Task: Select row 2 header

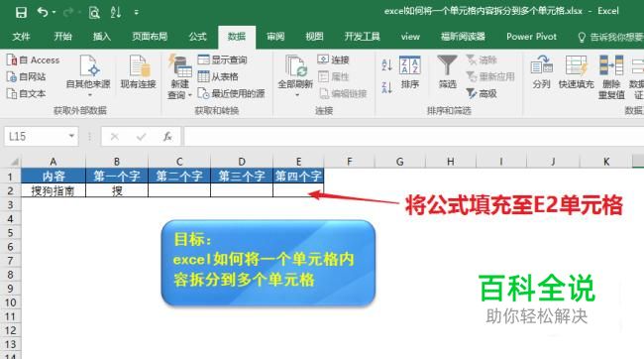Action: (10, 190)
